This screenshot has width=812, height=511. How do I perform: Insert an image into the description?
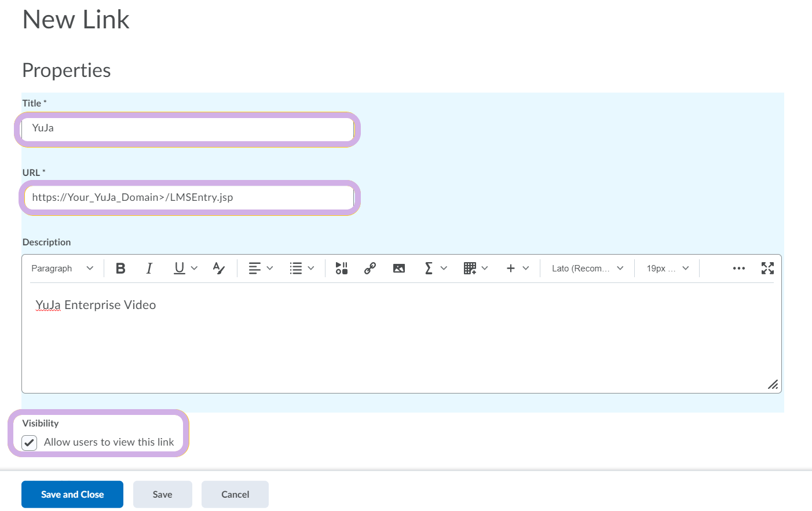[399, 269]
